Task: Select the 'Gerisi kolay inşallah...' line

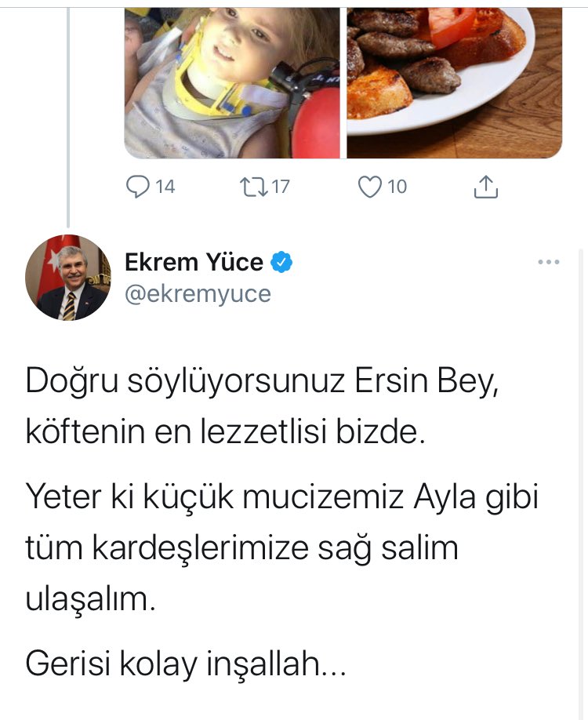Action: [186, 664]
